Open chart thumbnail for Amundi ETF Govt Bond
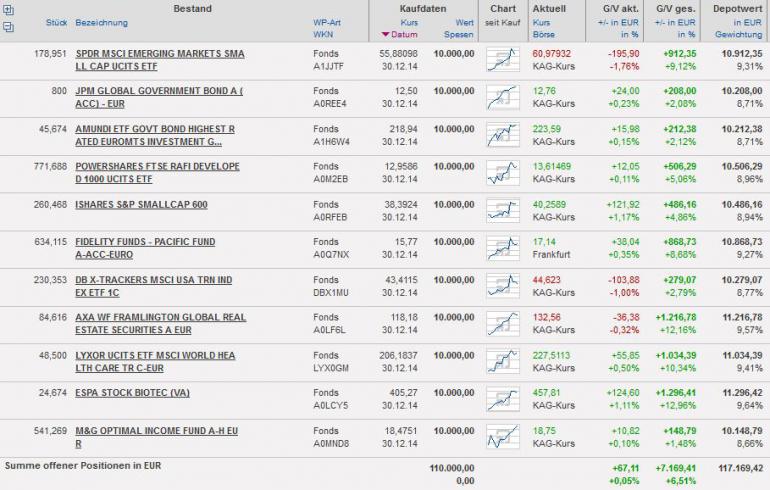770x490 pixels. [x=503, y=135]
